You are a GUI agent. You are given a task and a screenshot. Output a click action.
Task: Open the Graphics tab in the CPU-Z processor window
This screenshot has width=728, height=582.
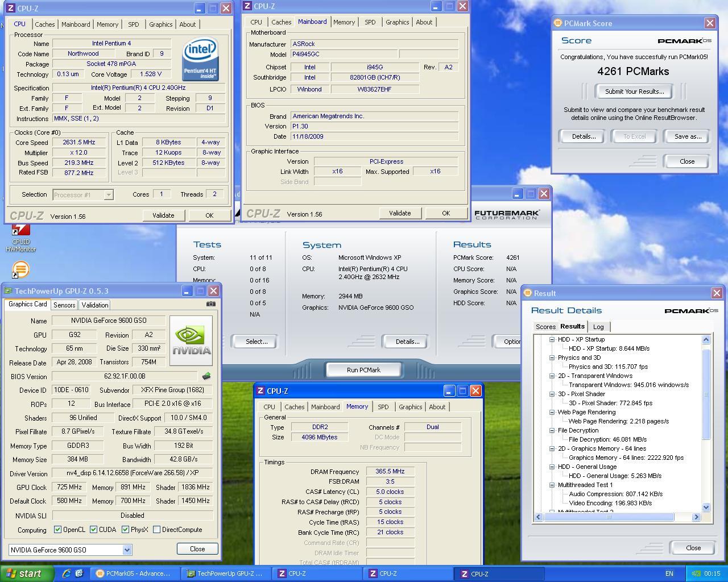[160, 24]
